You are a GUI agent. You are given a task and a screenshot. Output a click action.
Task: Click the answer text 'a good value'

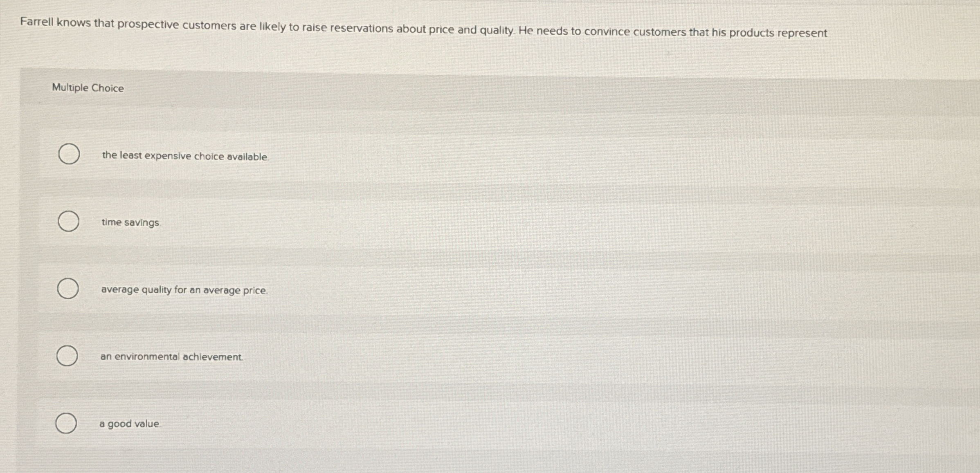130,424
